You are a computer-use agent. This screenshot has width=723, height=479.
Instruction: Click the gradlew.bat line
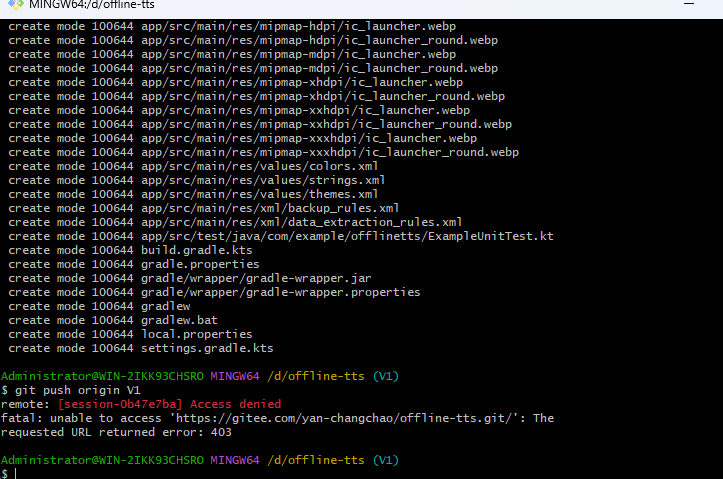(113, 320)
